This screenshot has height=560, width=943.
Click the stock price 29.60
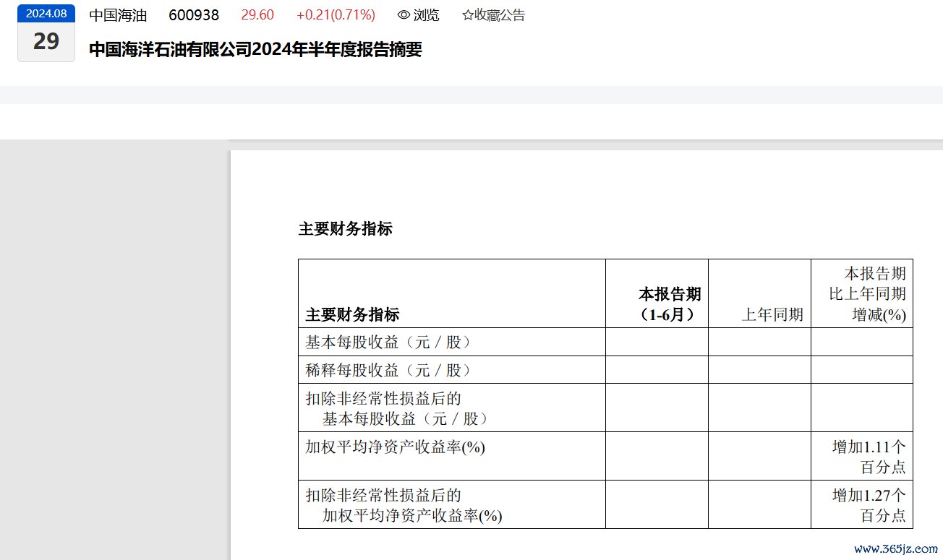point(257,15)
